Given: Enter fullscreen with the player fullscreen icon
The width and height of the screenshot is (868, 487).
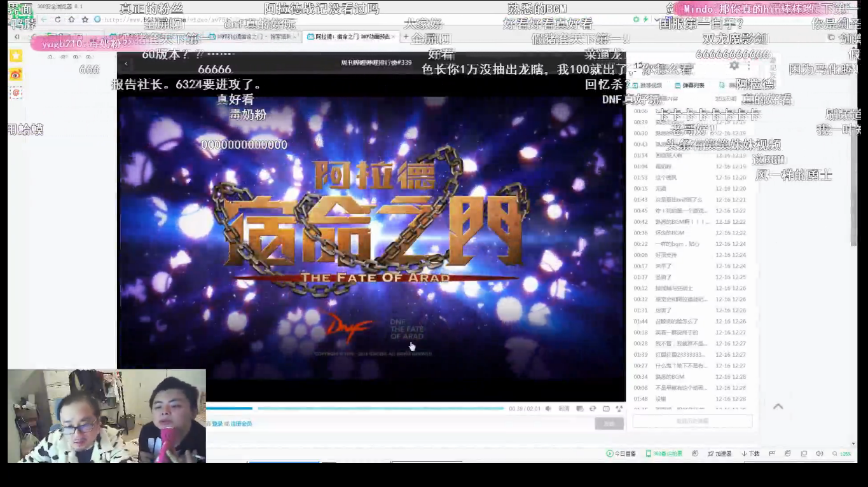Looking at the screenshot, I should click(x=619, y=408).
